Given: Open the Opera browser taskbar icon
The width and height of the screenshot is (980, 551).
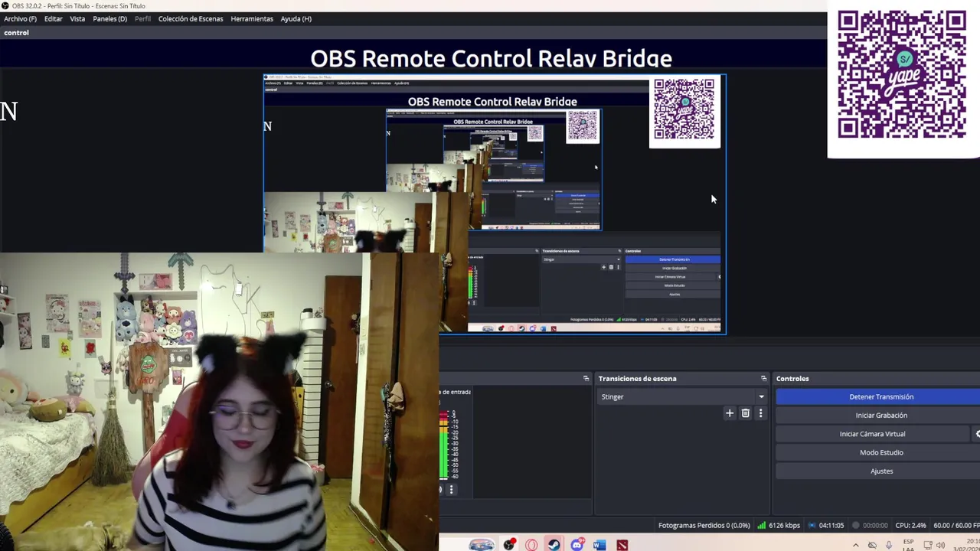Looking at the screenshot, I should pos(531,545).
